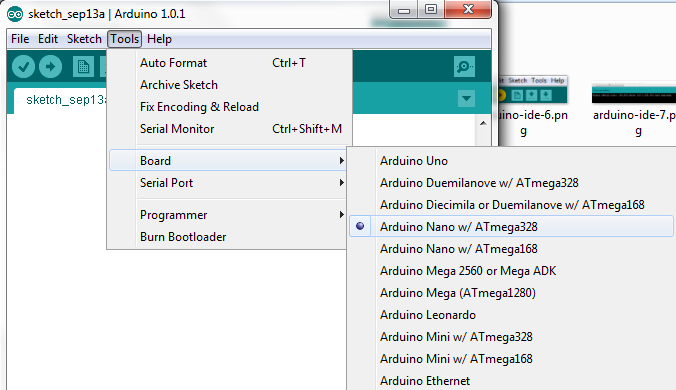Viewport: 676px width, 390px height.
Task: Select Arduino Duemilanove w/ ATmega328
Action: point(511,183)
